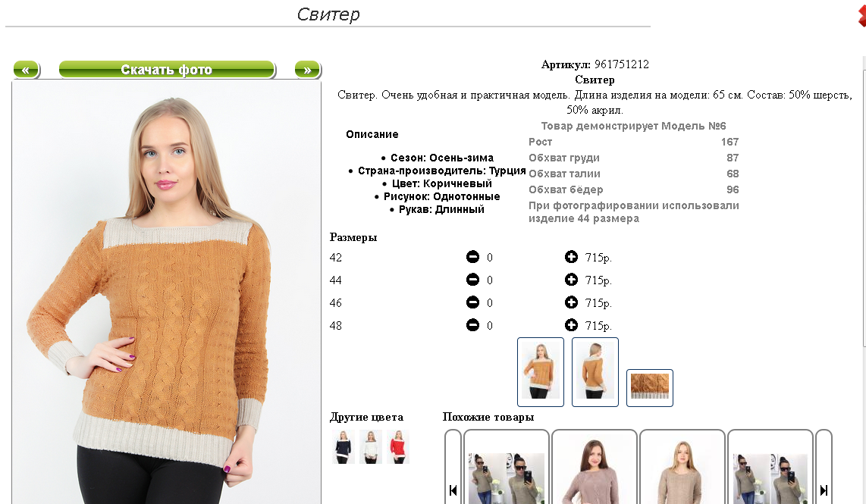Viewport: 866px width, 504px height.
Task: Click plus icon for size 44
Action: click(x=571, y=280)
